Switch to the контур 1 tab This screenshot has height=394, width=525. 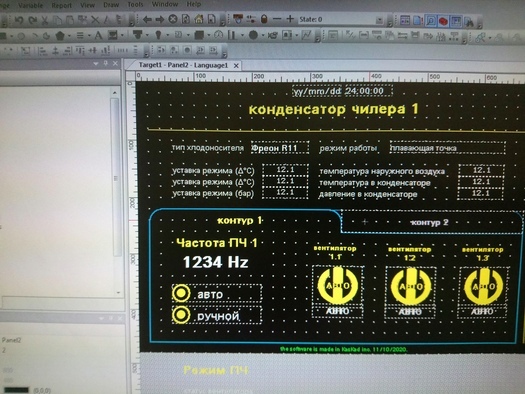(240, 220)
